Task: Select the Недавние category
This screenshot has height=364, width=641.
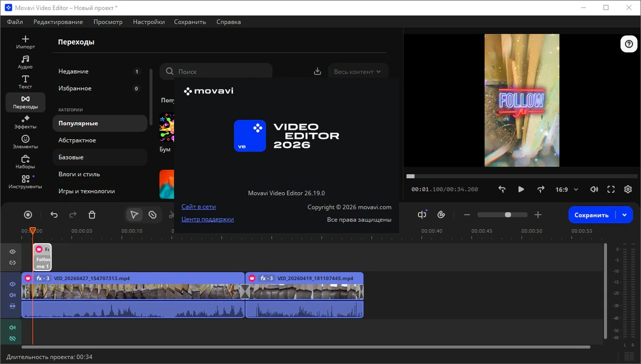Action: [x=100, y=72]
